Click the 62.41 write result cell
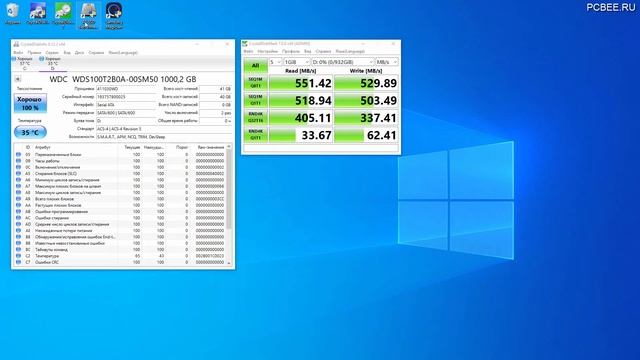640x360 pixels. click(x=366, y=135)
